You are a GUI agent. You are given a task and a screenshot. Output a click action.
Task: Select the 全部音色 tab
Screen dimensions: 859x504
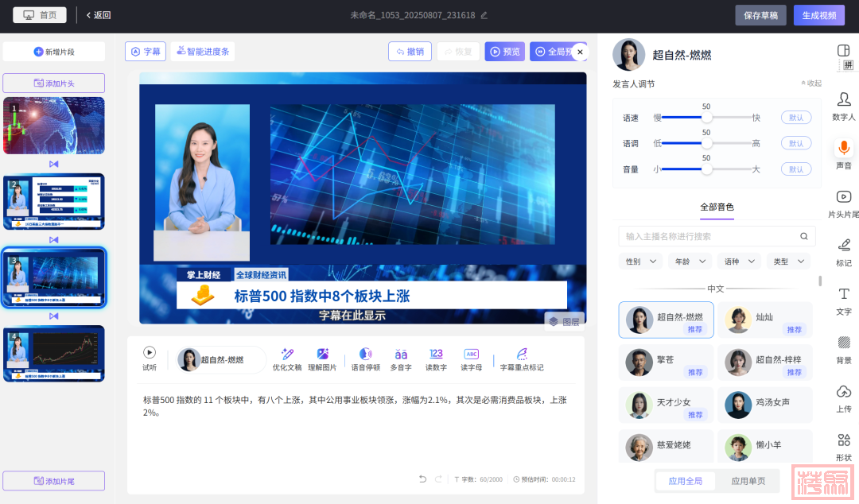[x=717, y=207]
